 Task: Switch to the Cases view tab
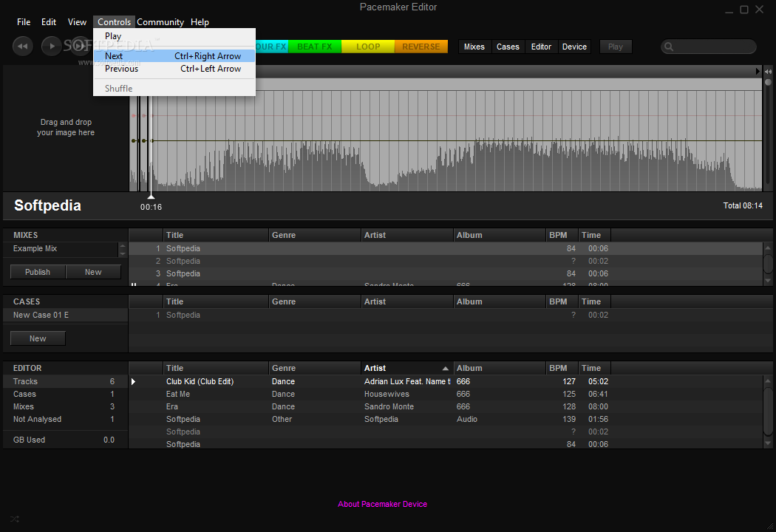508,47
